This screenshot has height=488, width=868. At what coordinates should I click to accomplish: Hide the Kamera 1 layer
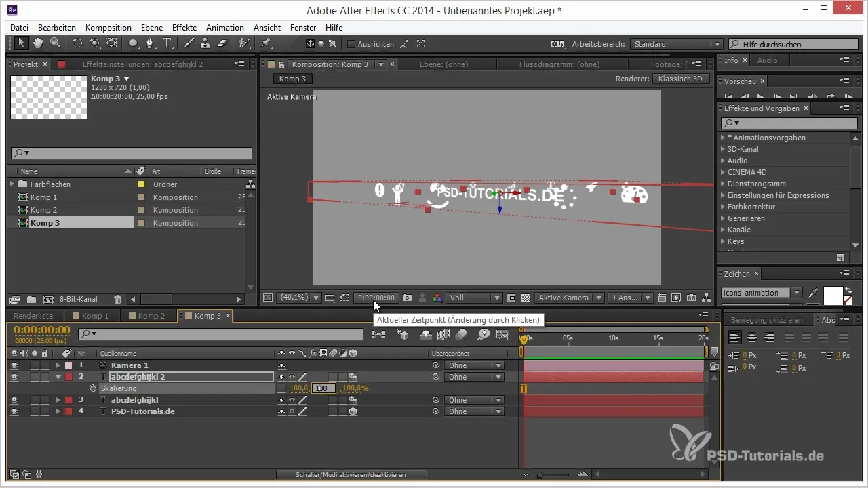(x=14, y=365)
